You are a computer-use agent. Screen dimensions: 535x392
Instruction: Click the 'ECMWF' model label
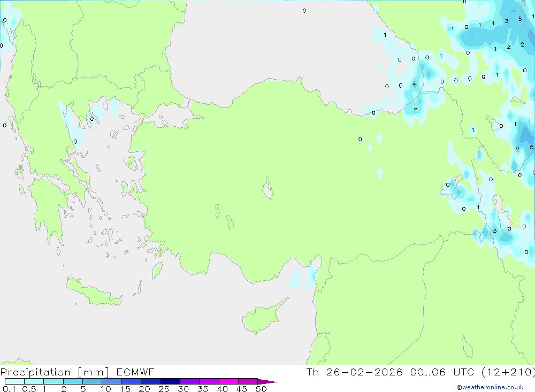point(135,372)
